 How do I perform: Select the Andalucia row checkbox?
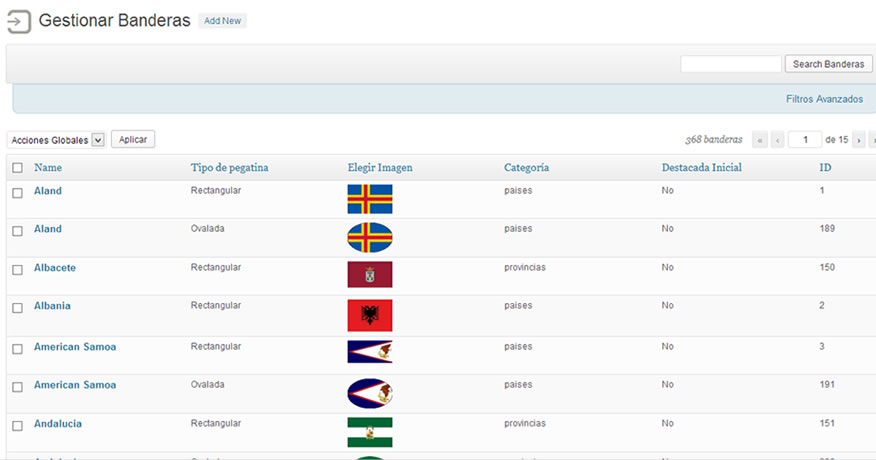pyautogui.click(x=18, y=426)
